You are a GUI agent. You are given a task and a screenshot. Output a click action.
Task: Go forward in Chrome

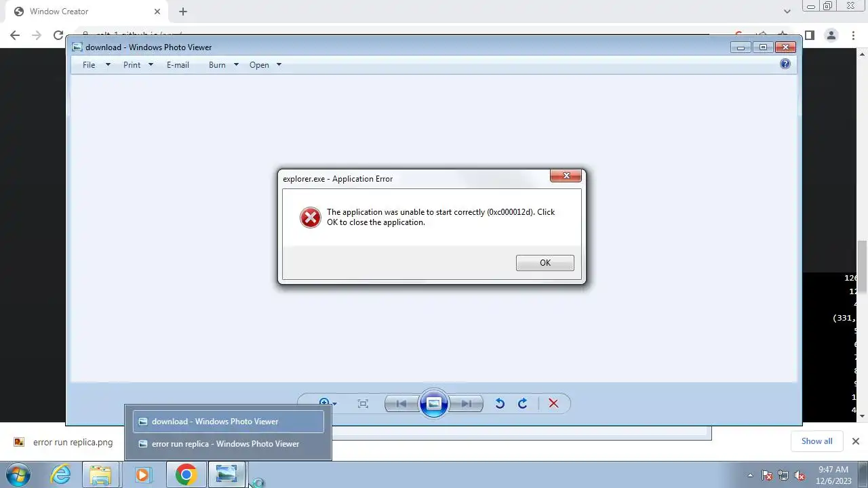pos(37,35)
